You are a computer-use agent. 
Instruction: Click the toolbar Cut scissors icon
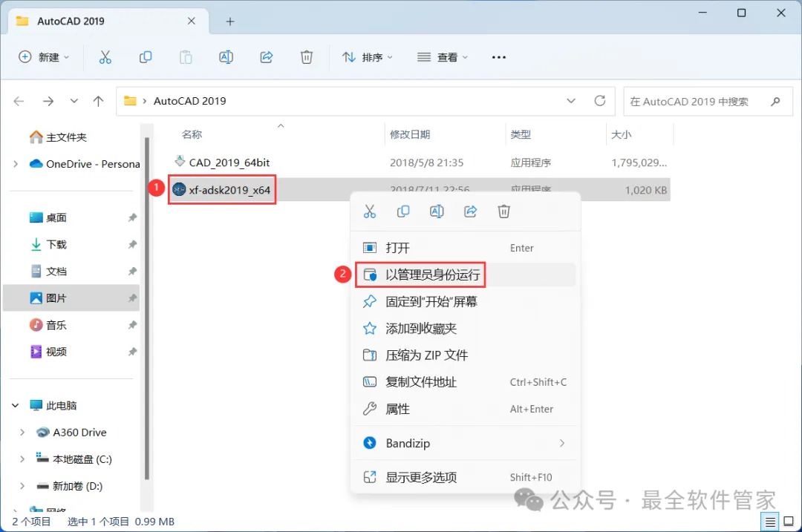pos(105,57)
